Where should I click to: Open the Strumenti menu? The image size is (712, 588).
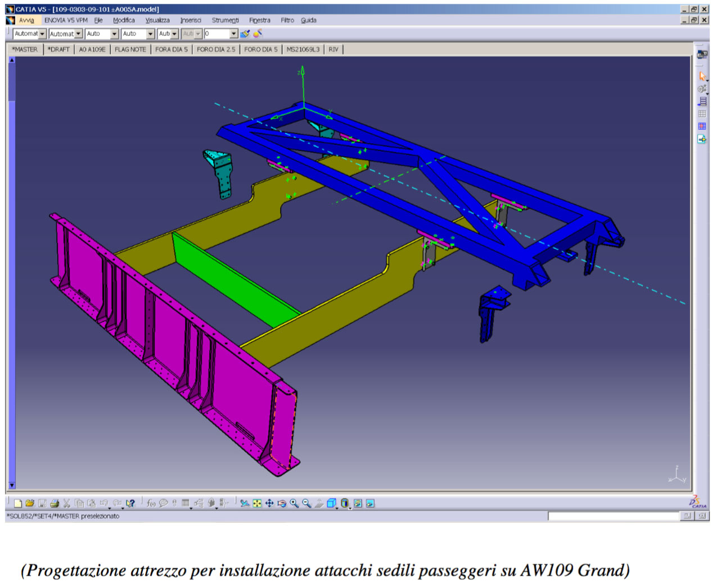click(x=225, y=20)
